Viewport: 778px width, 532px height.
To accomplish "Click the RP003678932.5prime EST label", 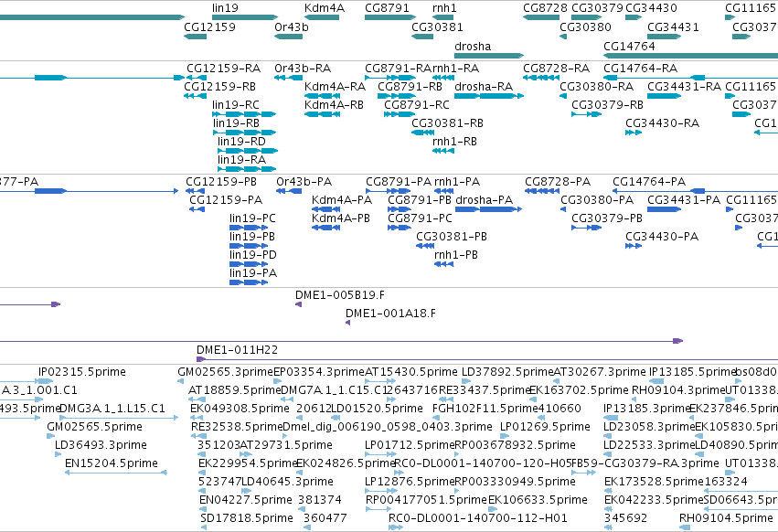I will (x=515, y=444).
